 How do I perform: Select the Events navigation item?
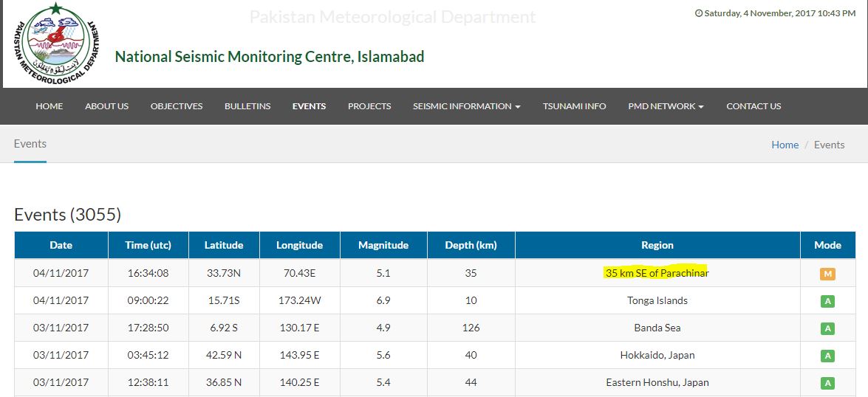click(309, 106)
